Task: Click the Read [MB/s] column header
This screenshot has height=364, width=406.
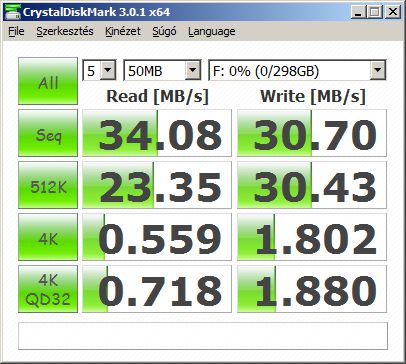Action: click(157, 96)
